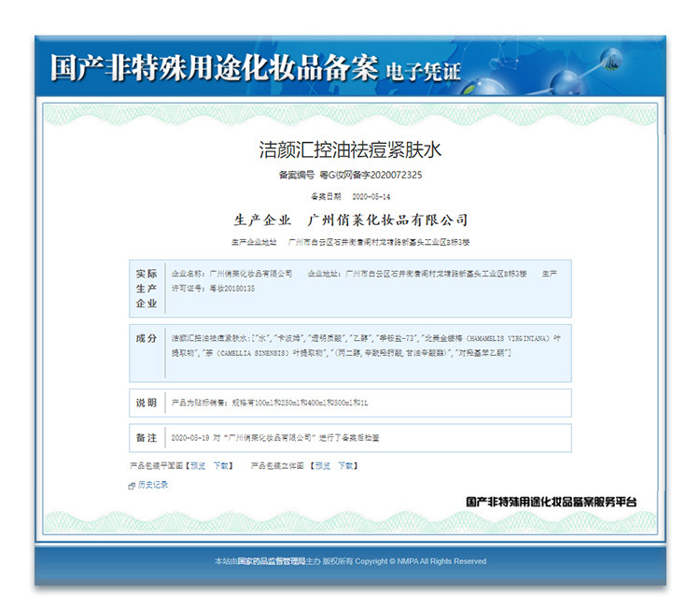Download the 产品包装平面图 file
Image resolution: width=700 pixels, height=609 pixels.
coord(220,465)
